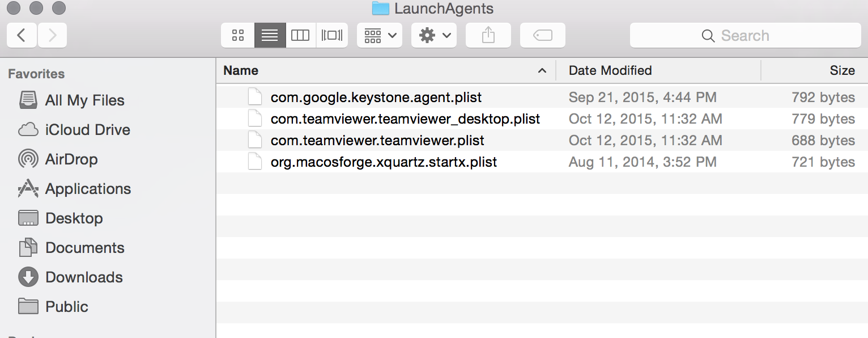
Task: Select org.macosforge.xquartz.startx.plist file name
Action: point(384,162)
